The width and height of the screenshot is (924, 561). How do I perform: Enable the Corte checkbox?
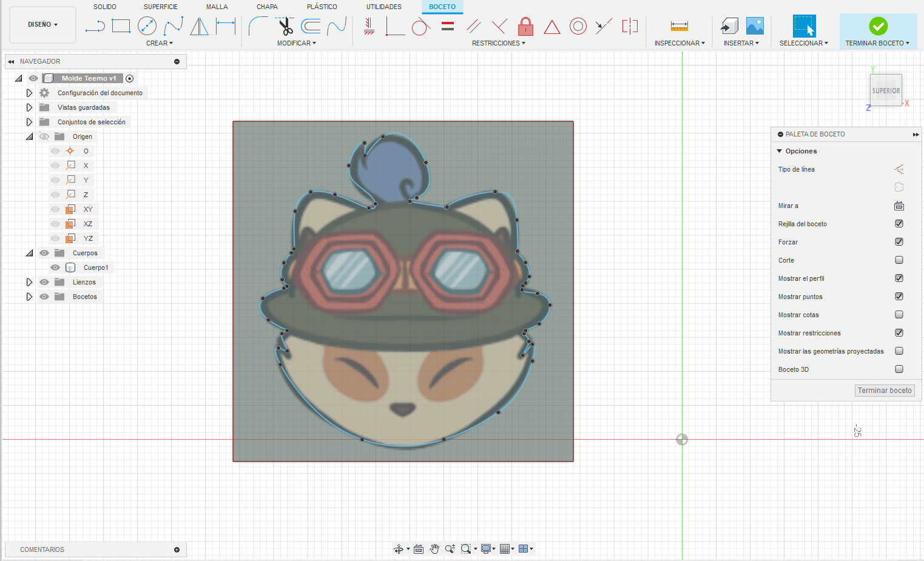[899, 260]
